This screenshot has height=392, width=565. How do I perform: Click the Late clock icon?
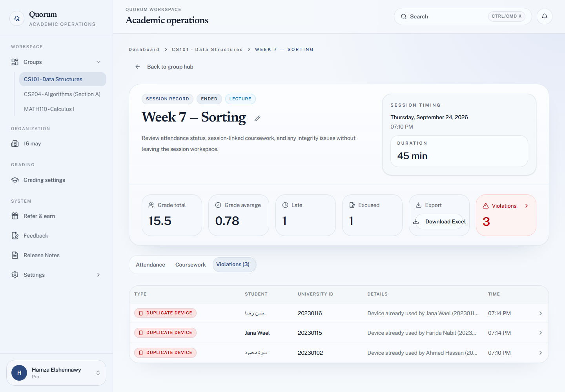tap(285, 205)
